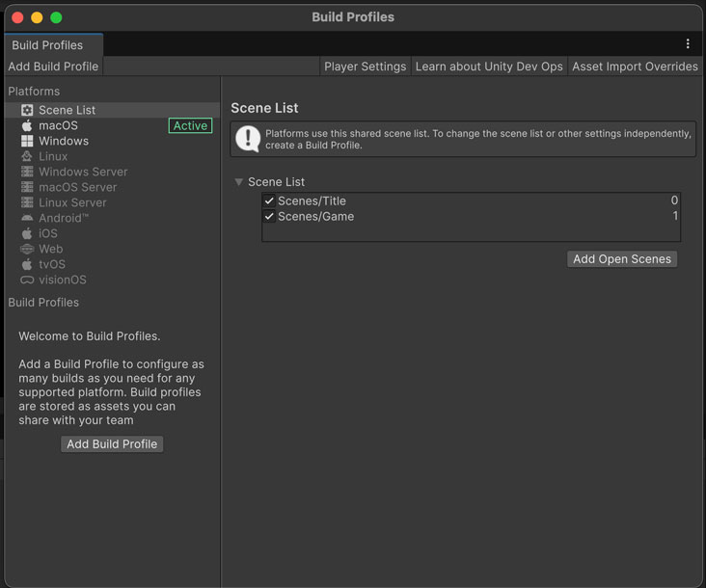Click scene index 0 for Scenes/Title
Image resolution: width=706 pixels, height=588 pixels.
pos(674,200)
